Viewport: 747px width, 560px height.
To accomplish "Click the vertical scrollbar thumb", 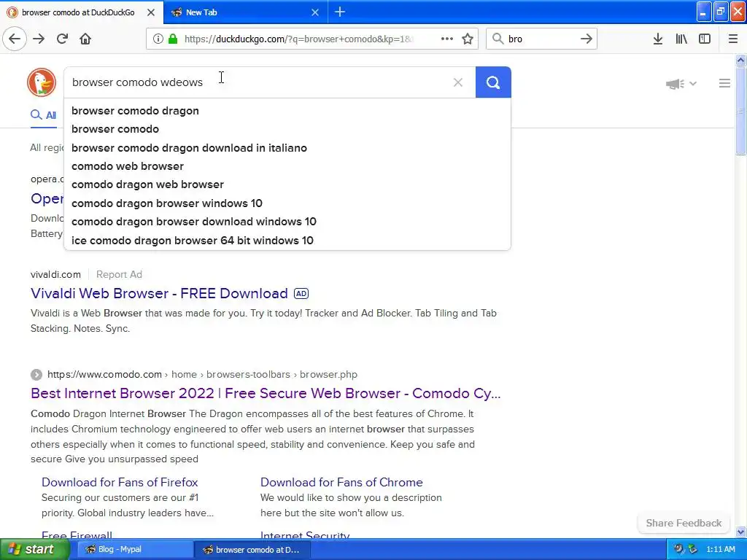I will point(740,111).
